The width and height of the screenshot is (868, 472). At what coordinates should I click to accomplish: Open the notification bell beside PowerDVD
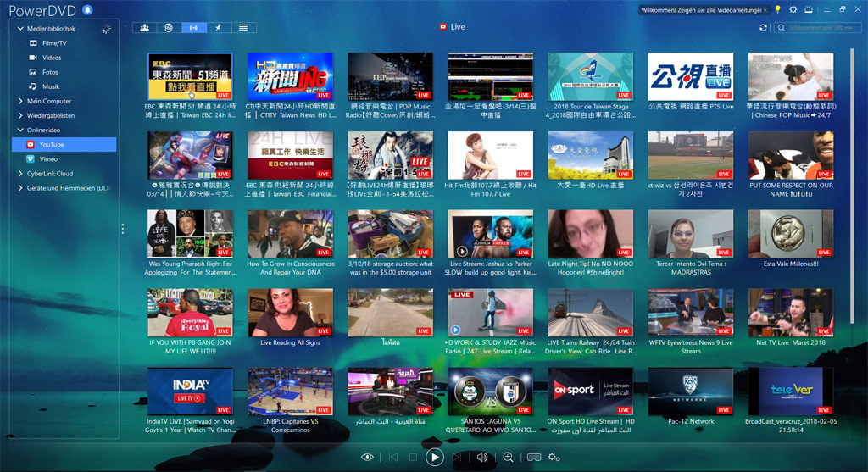(x=87, y=9)
